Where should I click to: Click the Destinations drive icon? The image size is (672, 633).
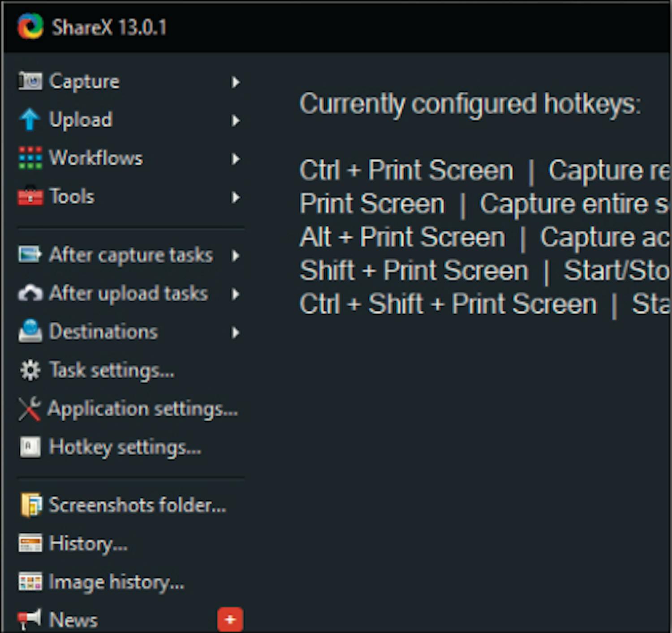[x=30, y=332]
